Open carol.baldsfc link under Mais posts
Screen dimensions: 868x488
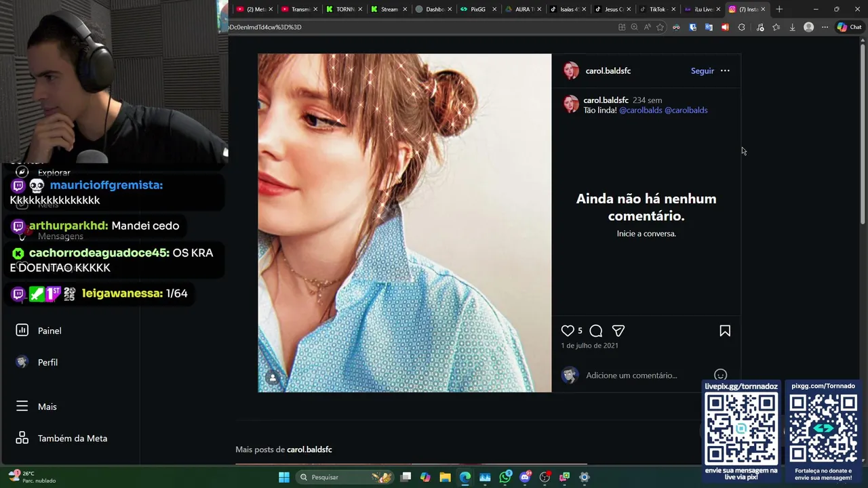309,449
